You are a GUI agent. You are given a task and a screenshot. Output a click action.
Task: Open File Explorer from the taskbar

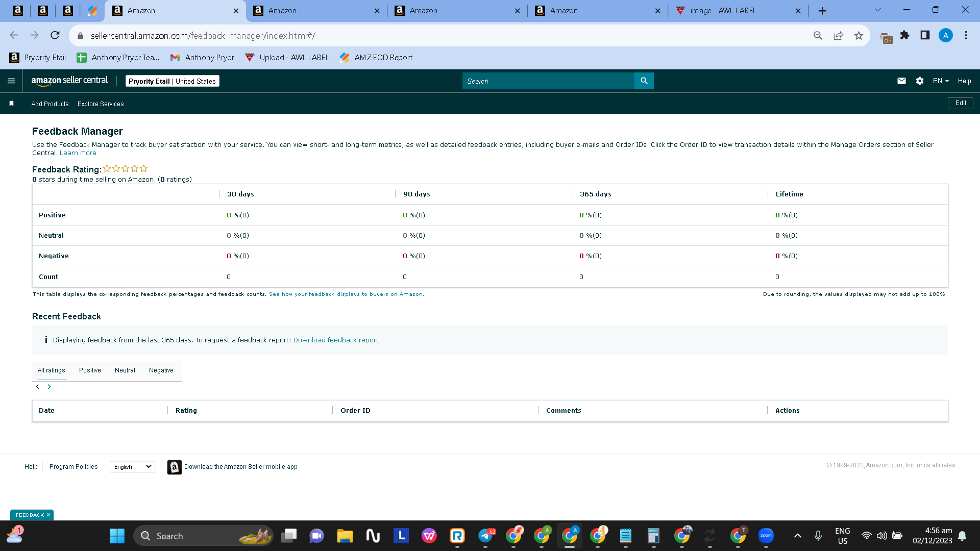tap(345, 536)
